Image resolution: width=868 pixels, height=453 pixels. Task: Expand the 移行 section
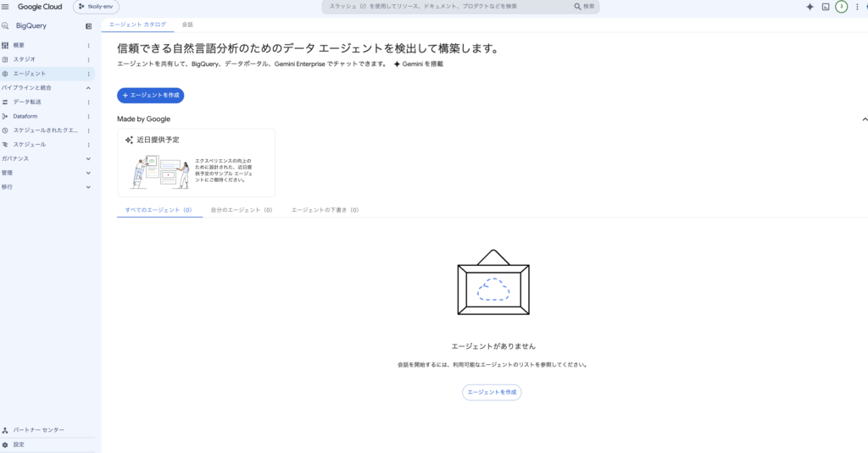point(88,187)
